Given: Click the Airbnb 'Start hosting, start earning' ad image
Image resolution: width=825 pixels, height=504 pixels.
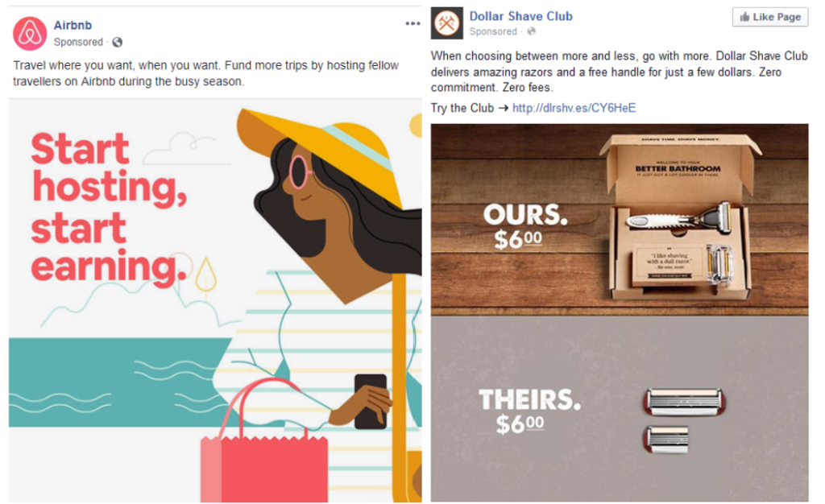Looking at the screenshot, I should [x=215, y=300].
